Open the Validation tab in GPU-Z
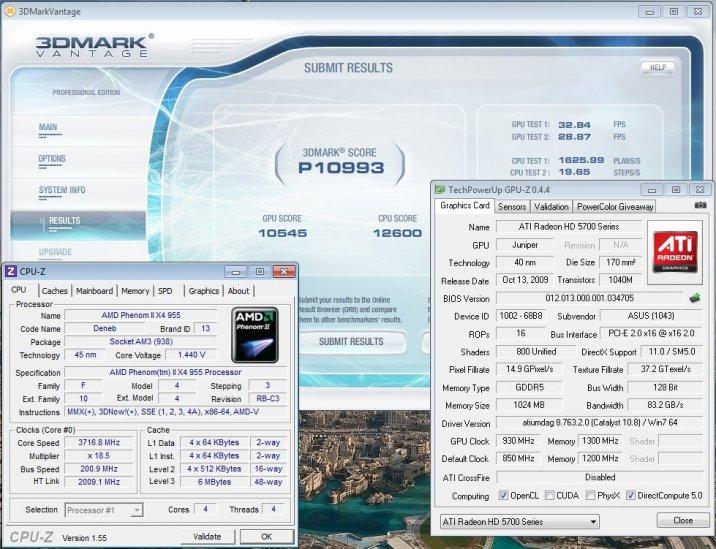This screenshot has width=716, height=549. (x=551, y=207)
